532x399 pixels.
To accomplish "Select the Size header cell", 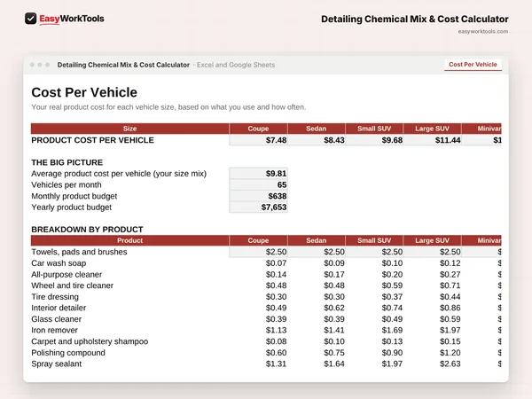I will pyautogui.click(x=129, y=129).
